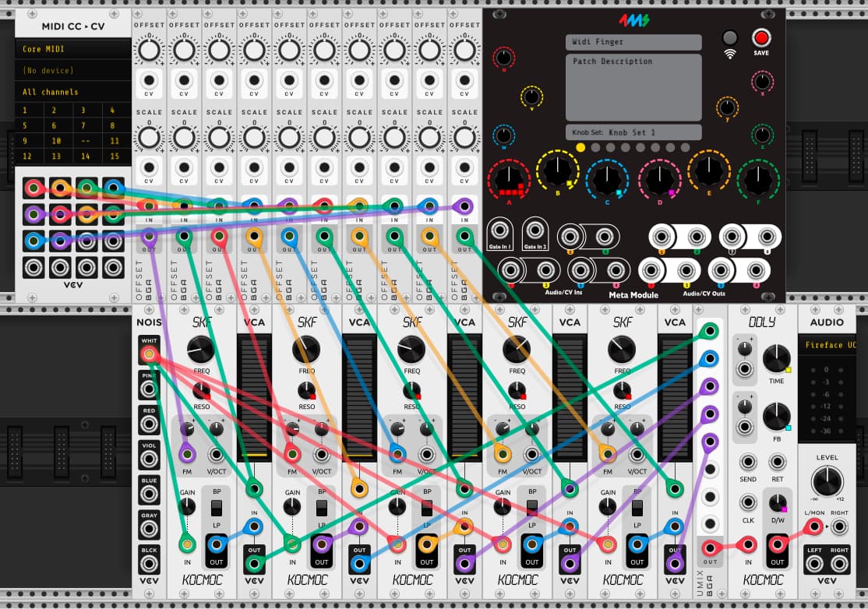
Task: Click the Widi Finger patch name field
Action: (633, 42)
